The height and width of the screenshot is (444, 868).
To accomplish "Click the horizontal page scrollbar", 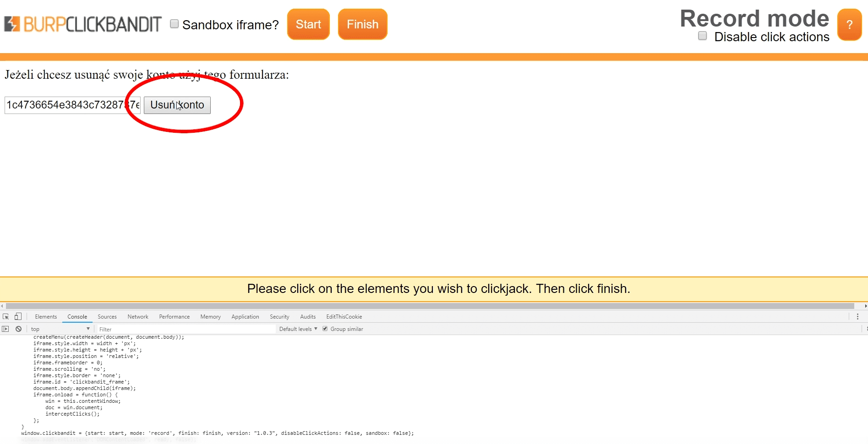I will 430,306.
